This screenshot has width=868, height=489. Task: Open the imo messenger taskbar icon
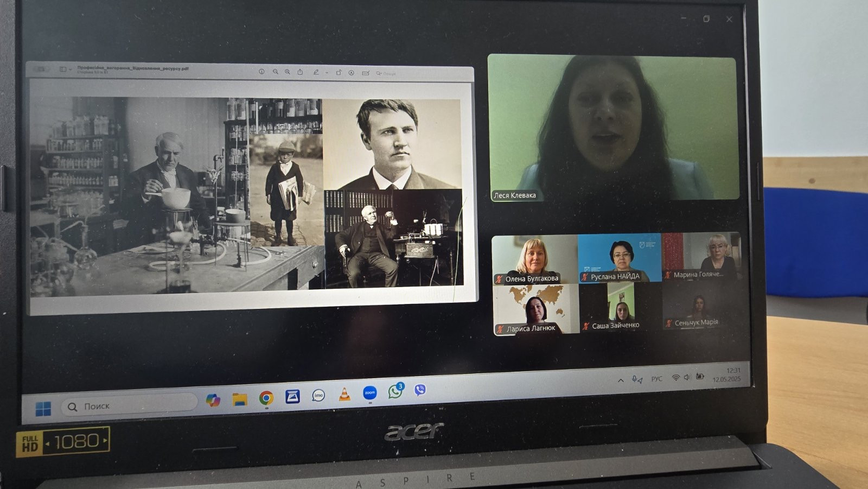point(318,396)
